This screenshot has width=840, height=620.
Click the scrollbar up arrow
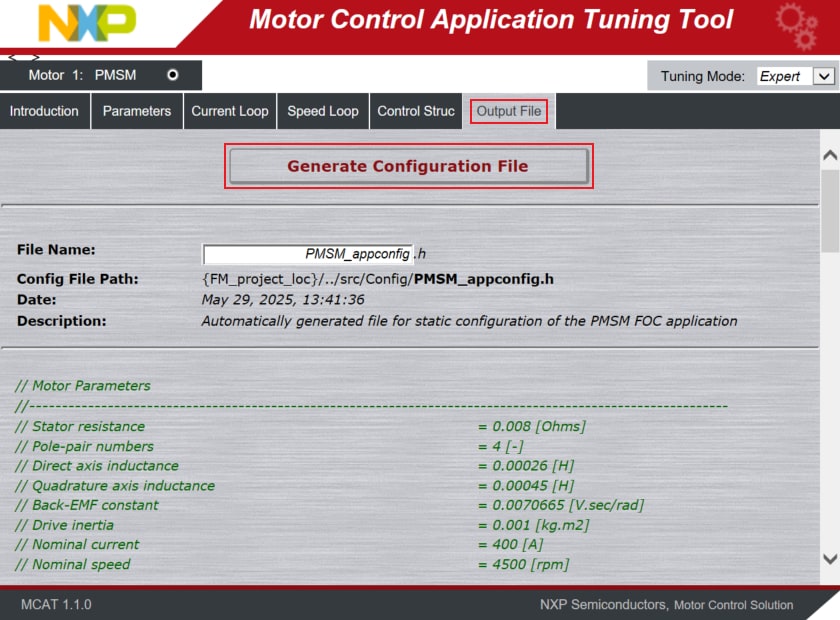pyautogui.click(x=829, y=156)
